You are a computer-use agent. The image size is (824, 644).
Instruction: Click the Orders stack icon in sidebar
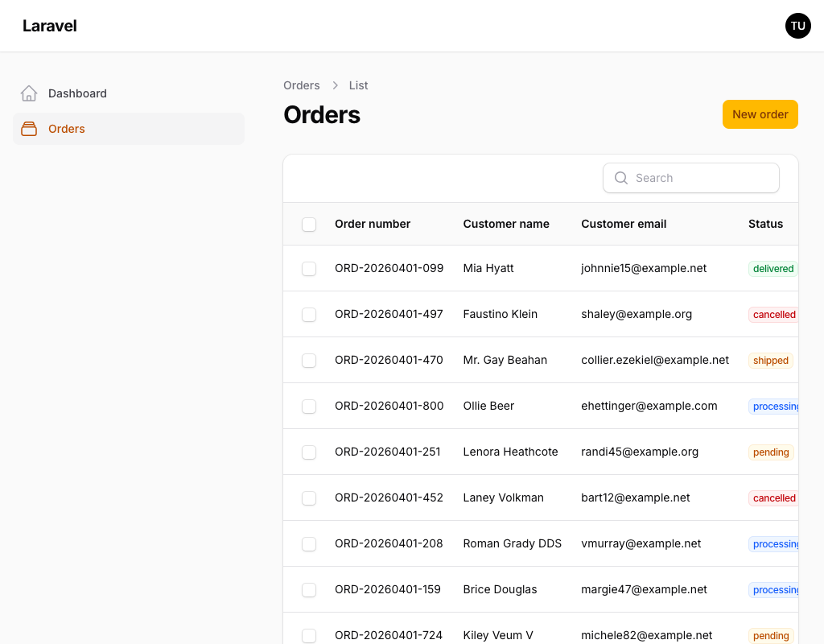pos(29,129)
